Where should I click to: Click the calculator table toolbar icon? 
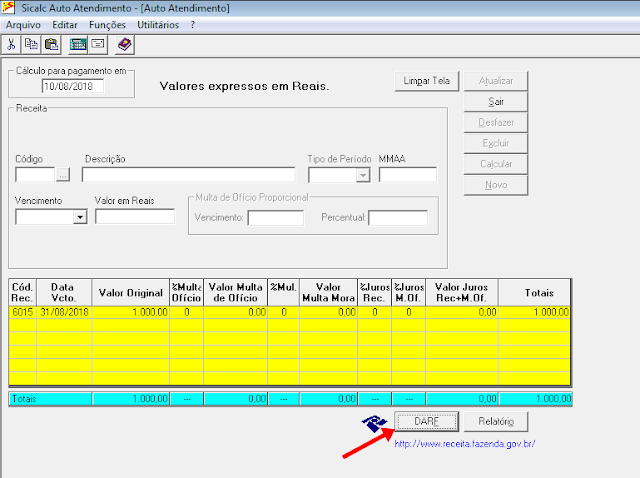pos(78,44)
